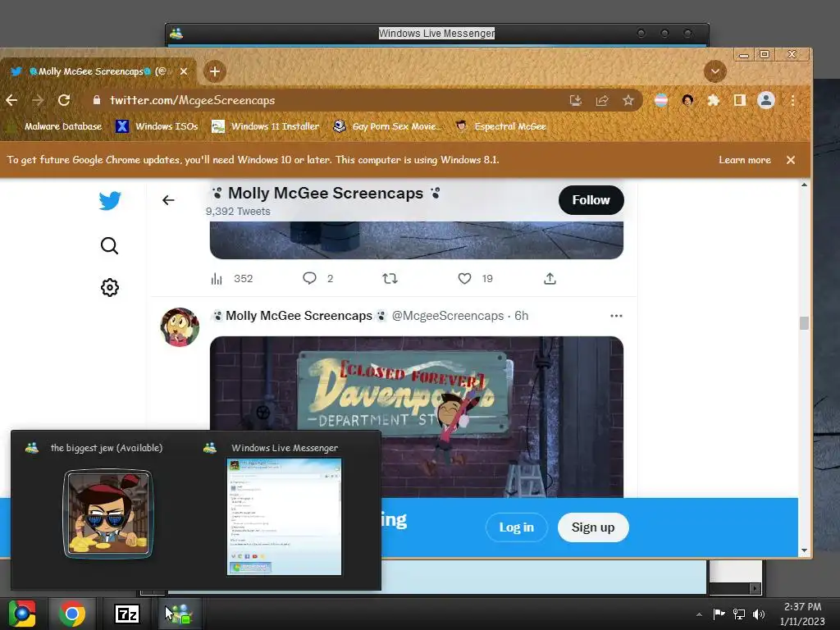The image size is (840, 630).
Task: Open the Espectral McGee bookmark
Action: 501,126
